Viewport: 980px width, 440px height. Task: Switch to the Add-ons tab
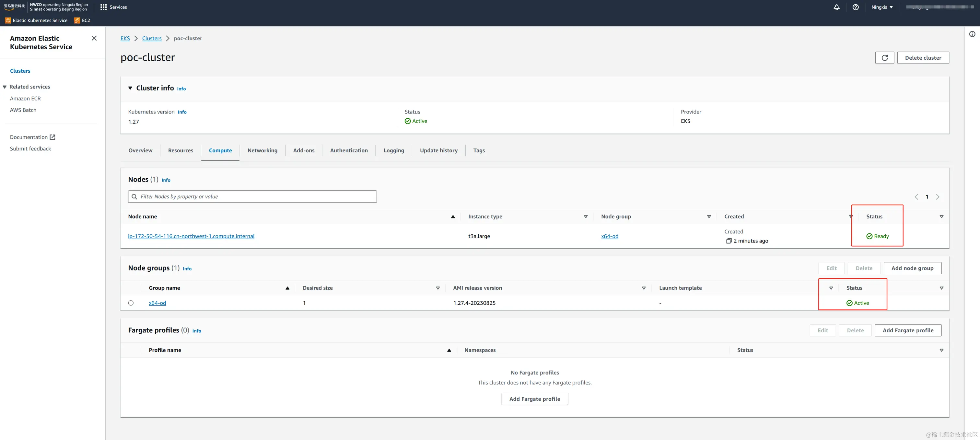click(x=304, y=150)
